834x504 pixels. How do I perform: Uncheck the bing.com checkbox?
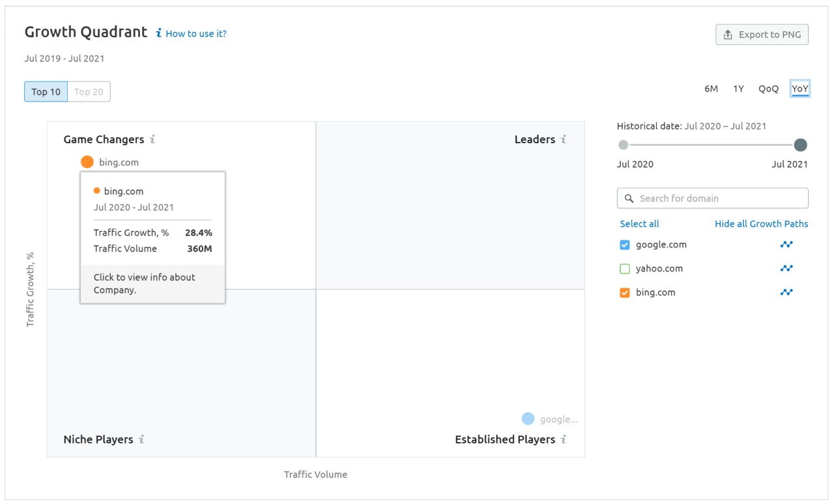point(625,293)
